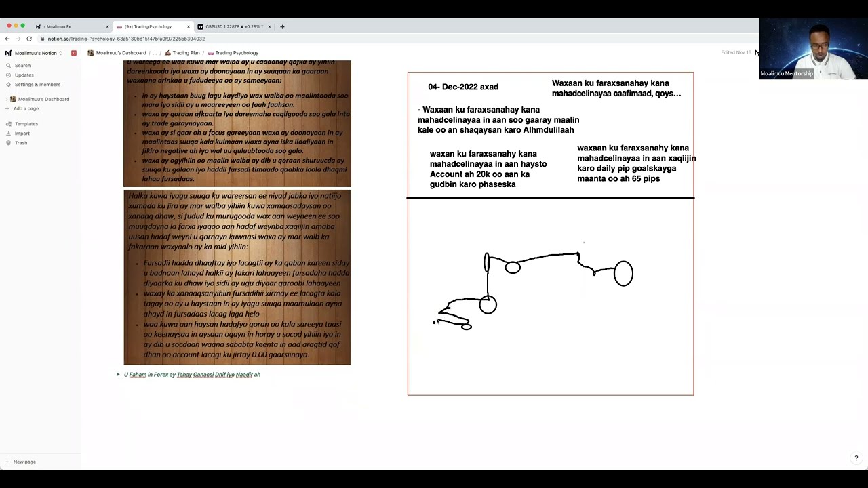Click the Notion workspace logo icon
The image size is (868, 488).
point(8,53)
